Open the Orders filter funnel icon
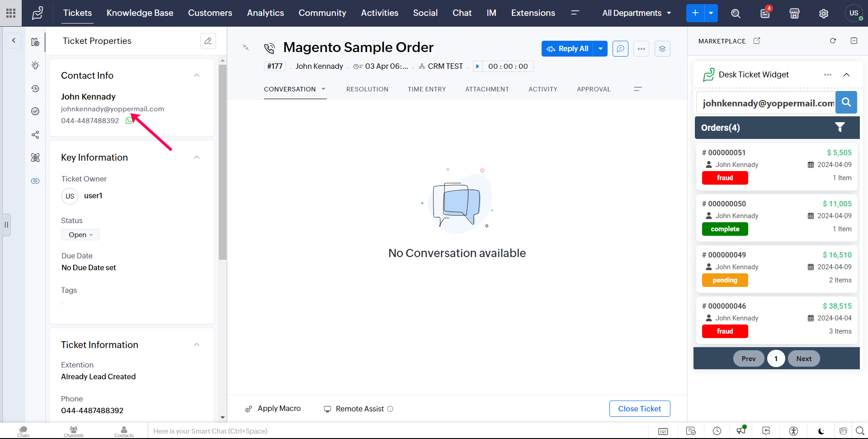 click(840, 128)
